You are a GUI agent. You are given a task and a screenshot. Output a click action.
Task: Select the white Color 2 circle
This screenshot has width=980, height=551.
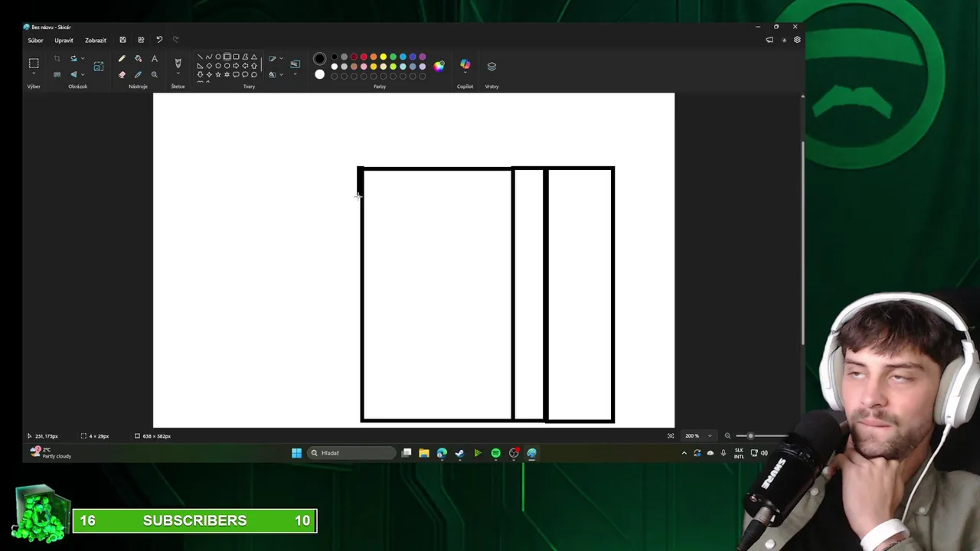319,74
